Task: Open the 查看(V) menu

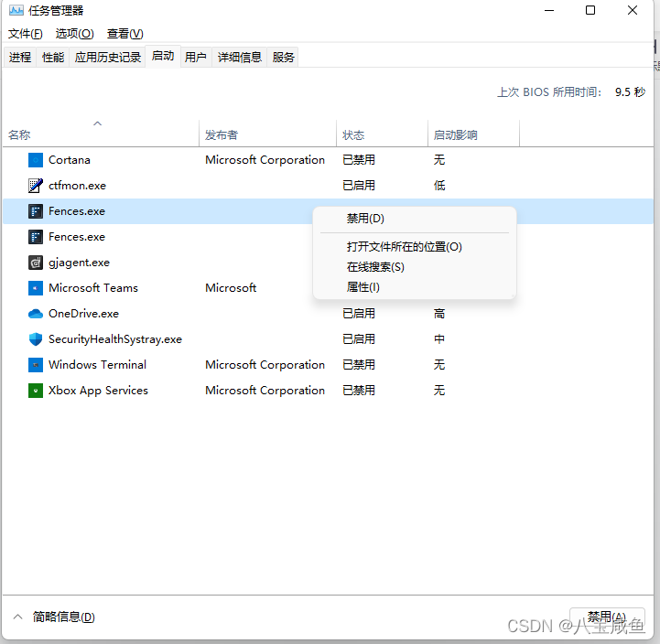Action: (x=125, y=34)
